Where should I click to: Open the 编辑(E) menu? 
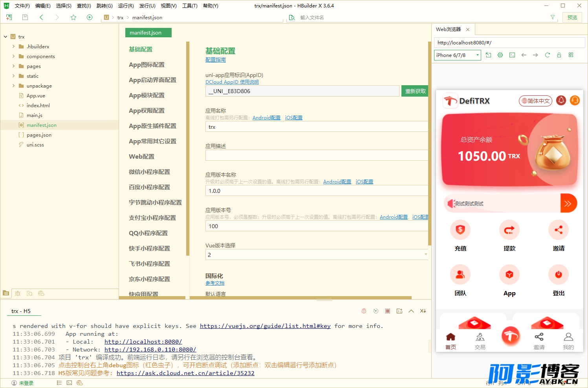point(43,6)
